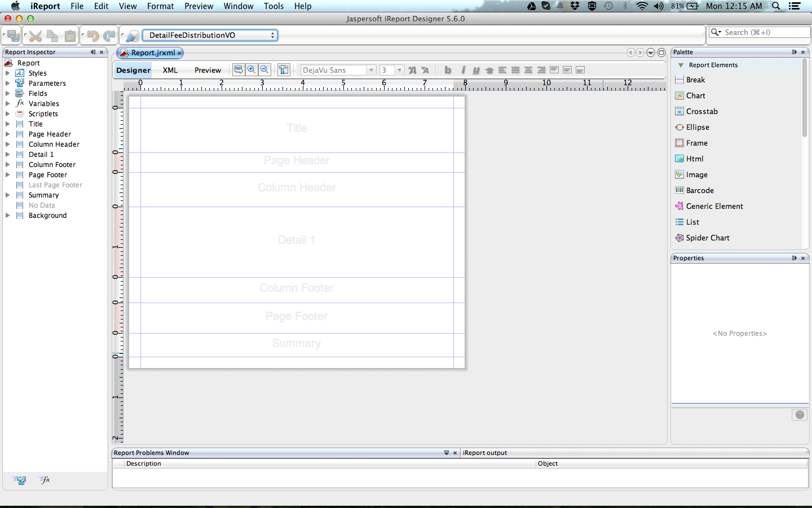Screen dimensions: 812x508
Task: Switch to the Preview view tab
Action: pyautogui.click(x=208, y=70)
